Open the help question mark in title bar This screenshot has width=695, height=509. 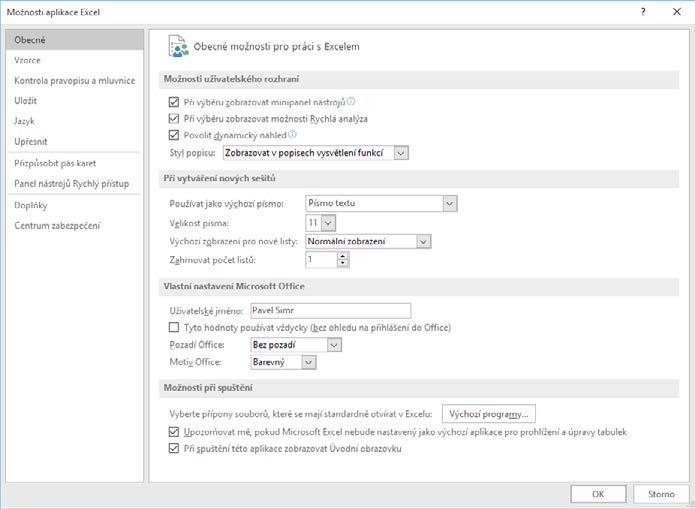tap(643, 12)
